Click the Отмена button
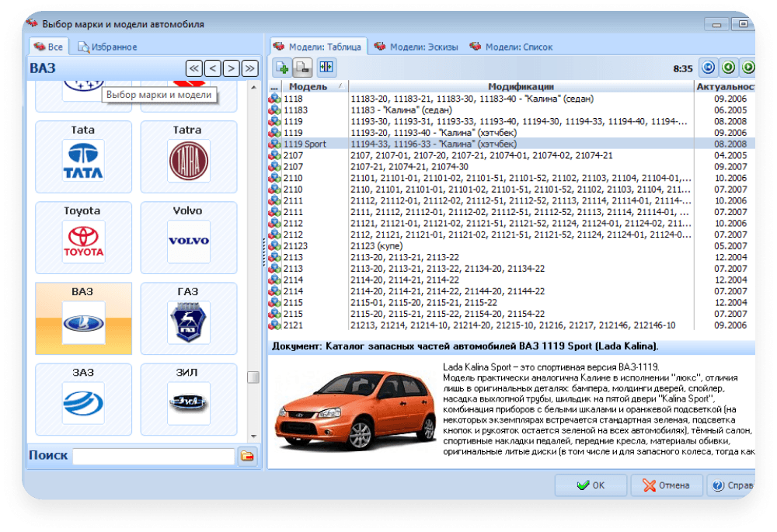Screen dimensions: 777x532 coord(667,485)
